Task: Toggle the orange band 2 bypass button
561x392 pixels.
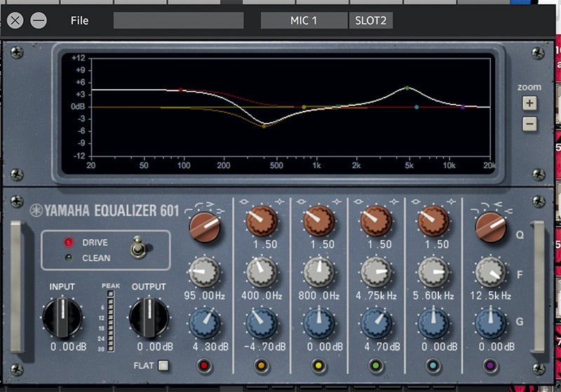Action: (262, 365)
